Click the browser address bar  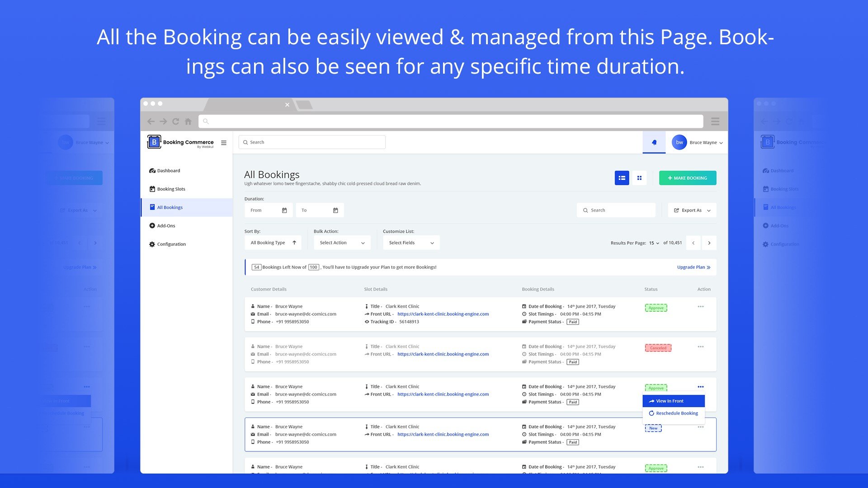[451, 121]
